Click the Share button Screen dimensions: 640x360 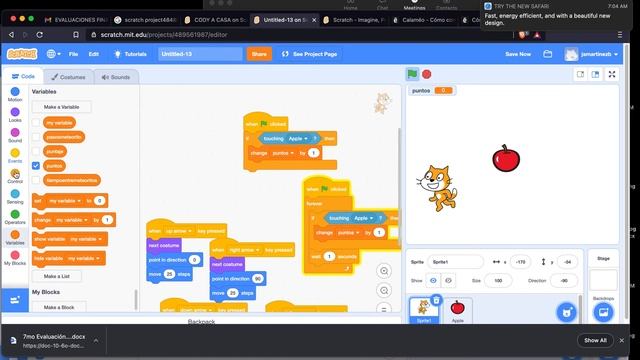[259, 54]
